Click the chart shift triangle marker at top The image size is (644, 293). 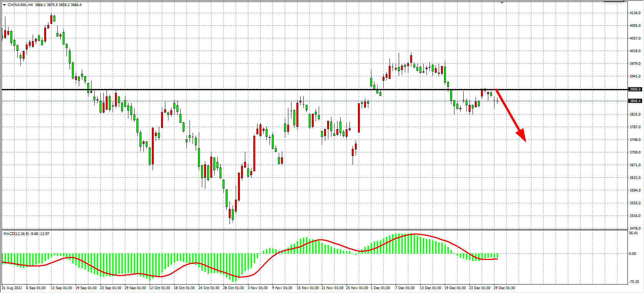[502, 3]
